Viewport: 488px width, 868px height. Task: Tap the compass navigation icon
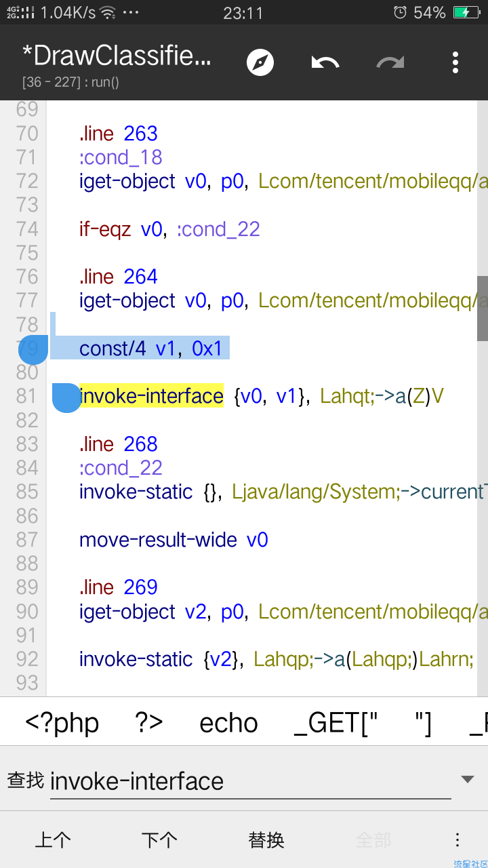(x=260, y=62)
